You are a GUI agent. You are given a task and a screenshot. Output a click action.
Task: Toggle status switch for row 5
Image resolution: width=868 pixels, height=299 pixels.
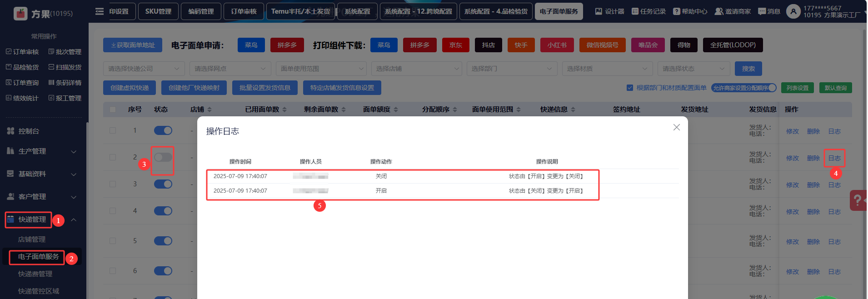[x=163, y=241]
